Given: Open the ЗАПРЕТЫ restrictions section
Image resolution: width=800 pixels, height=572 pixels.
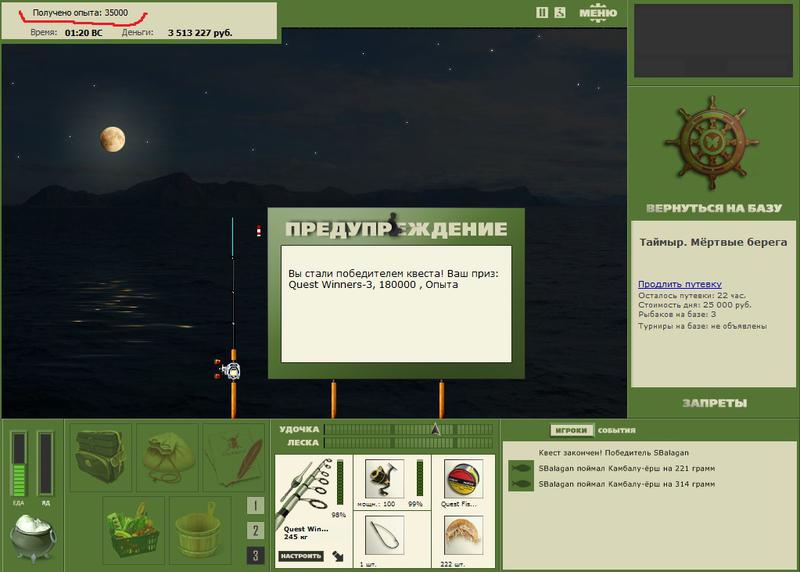Looking at the screenshot, I should 714,403.
